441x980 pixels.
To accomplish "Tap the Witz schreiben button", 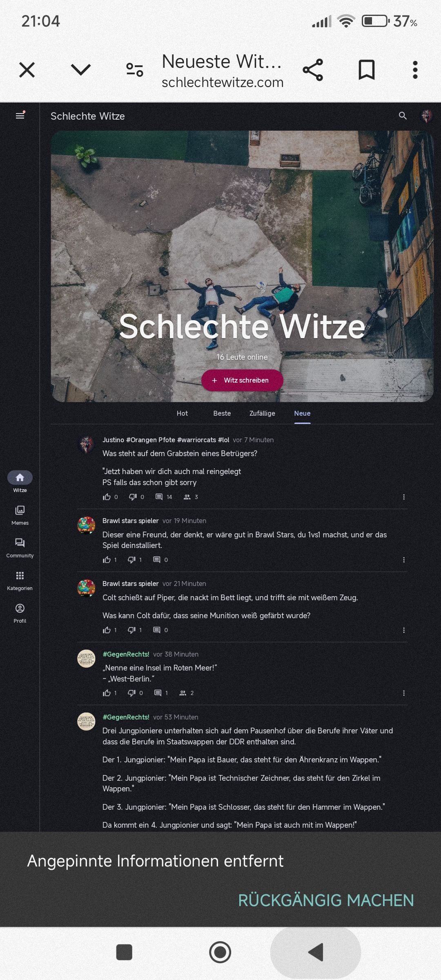I will 242,380.
